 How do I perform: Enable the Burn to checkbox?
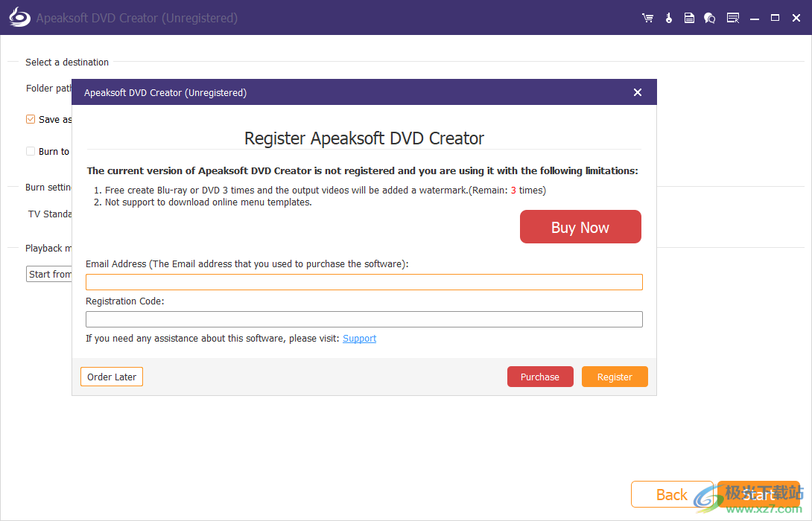(31, 151)
